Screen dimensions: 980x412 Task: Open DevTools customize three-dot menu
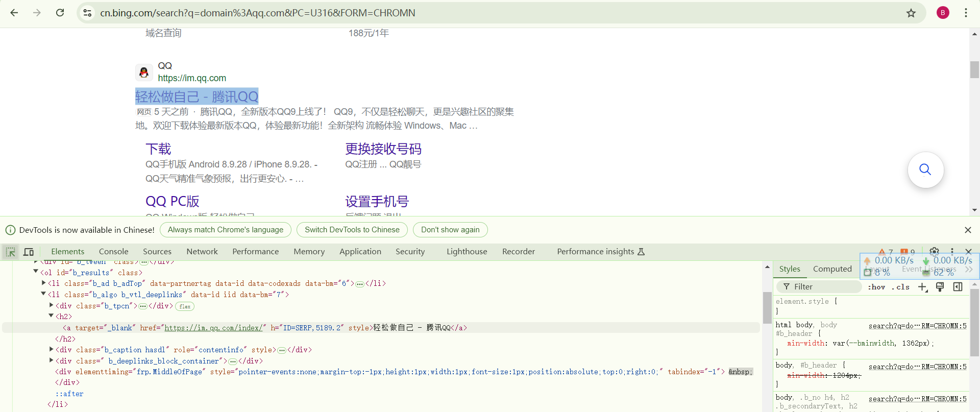[x=952, y=251]
